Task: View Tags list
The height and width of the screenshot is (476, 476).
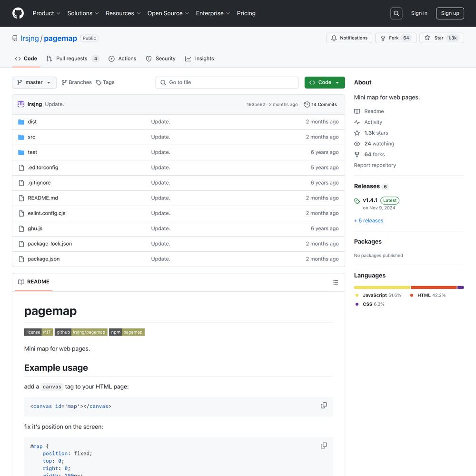Action: point(105,82)
